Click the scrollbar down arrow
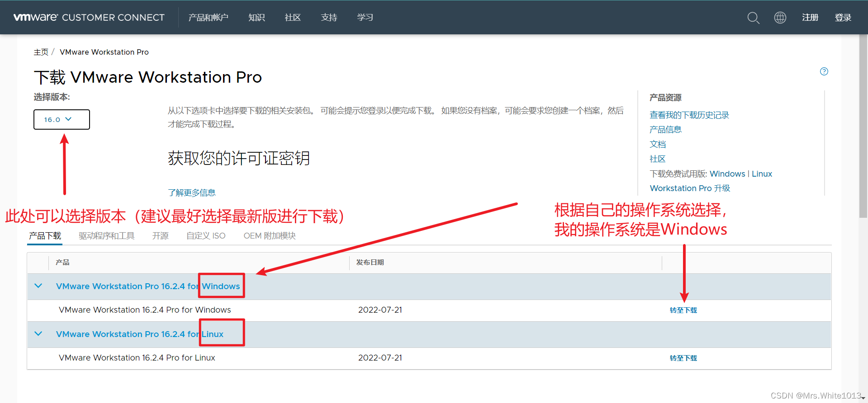The width and height of the screenshot is (868, 403). (x=863, y=399)
